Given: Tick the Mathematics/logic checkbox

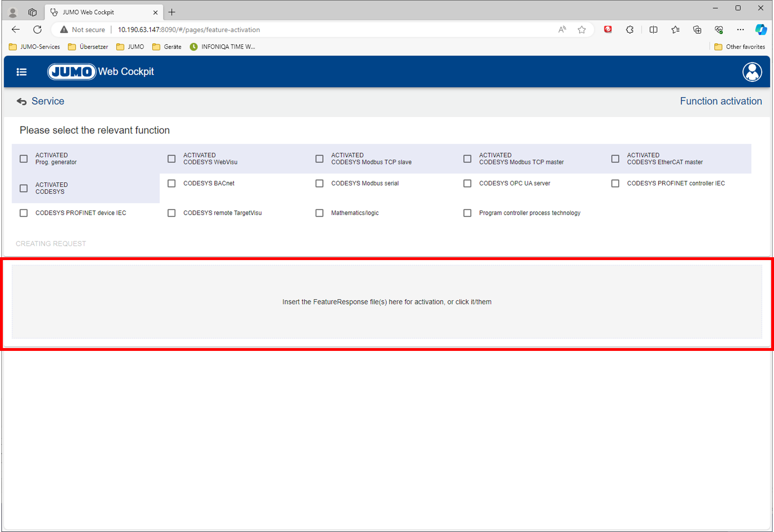Looking at the screenshot, I should pos(320,213).
